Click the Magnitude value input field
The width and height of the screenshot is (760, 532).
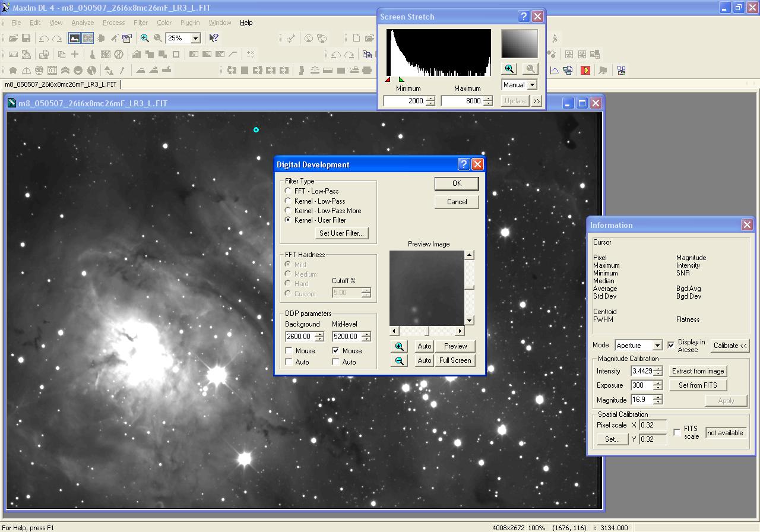[641, 400]
